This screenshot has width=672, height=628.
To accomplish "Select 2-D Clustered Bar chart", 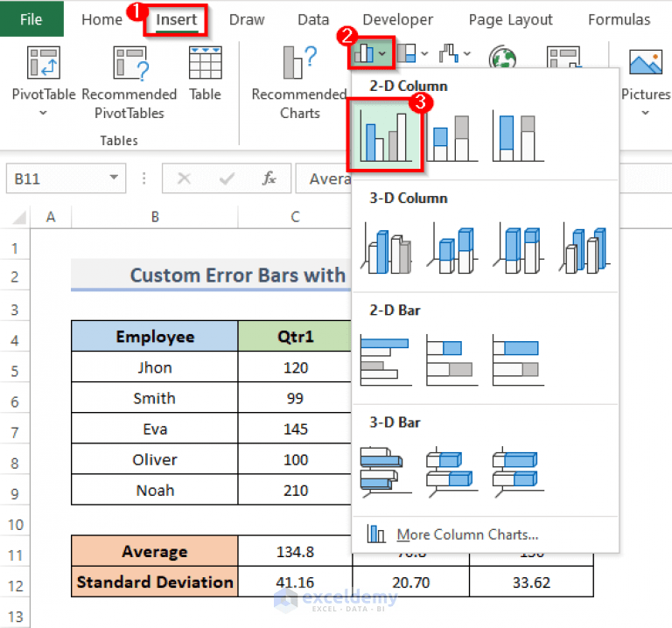I will (386, 360).
